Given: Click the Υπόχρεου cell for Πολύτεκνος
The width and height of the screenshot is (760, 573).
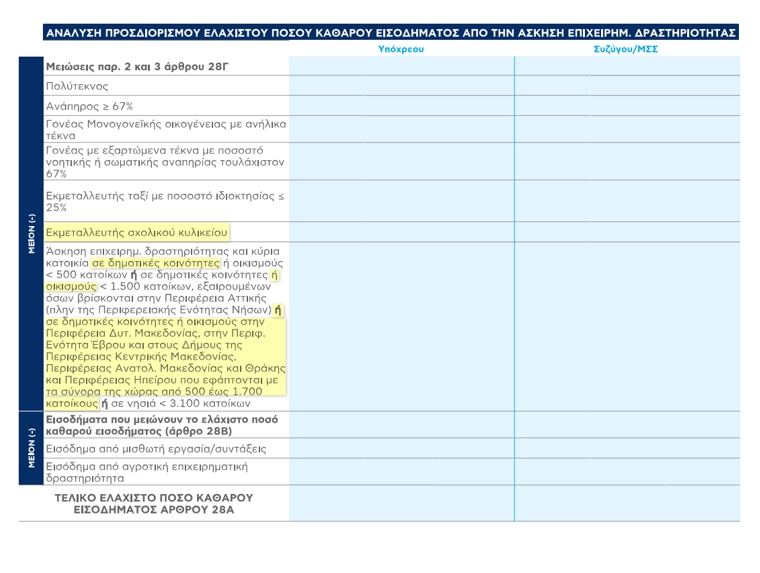Looking at the screenshot, I should pos(401,86).
